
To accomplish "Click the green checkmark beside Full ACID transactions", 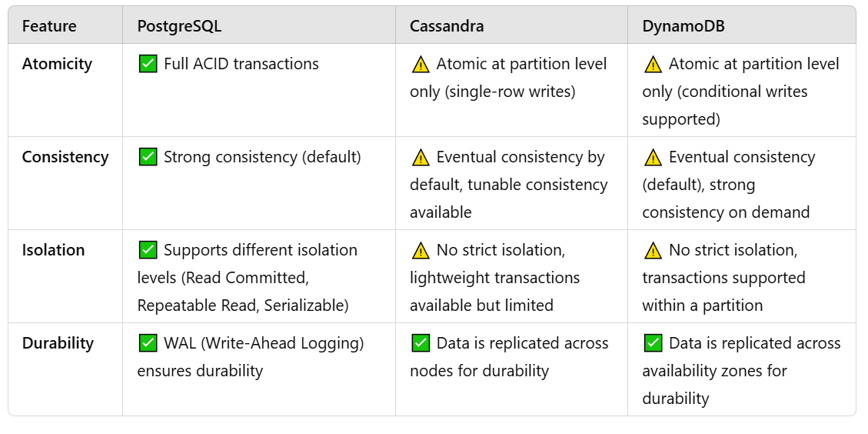I will point(148,64).
